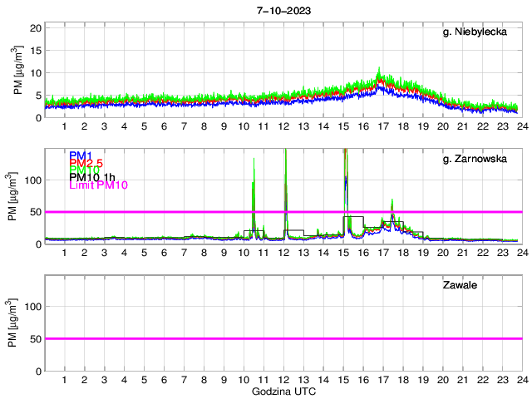Click the hour 24 tick on the bottom axis

(x=521, y=380)
